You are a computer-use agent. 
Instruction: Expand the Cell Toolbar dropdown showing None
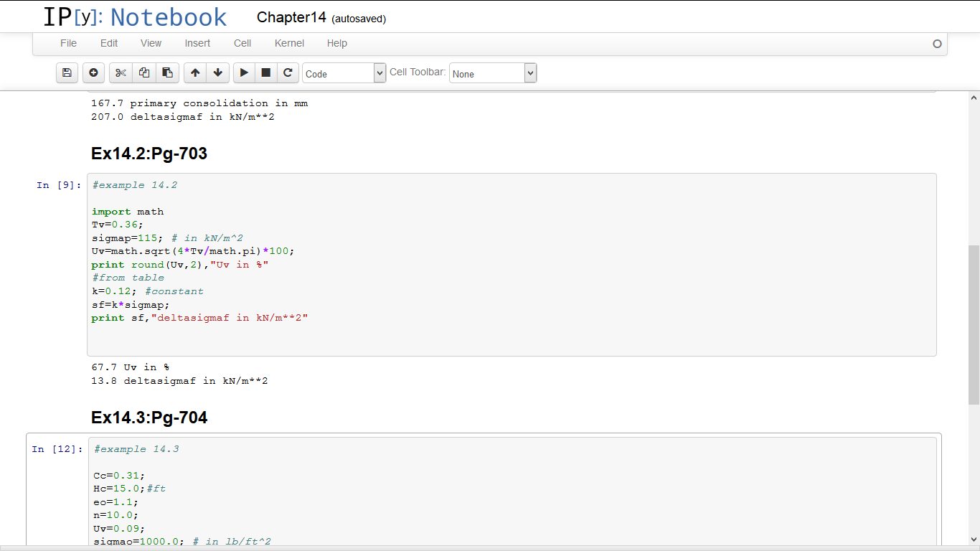(492, 73)
